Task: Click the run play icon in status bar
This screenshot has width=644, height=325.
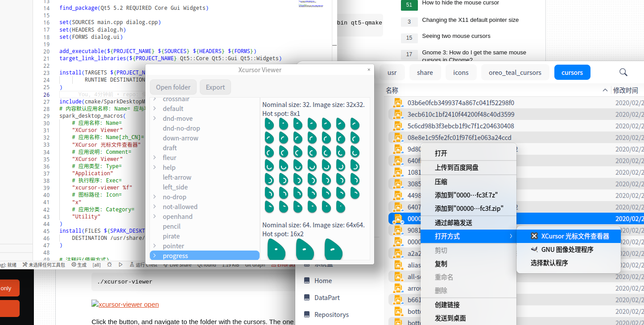Action: [x=120, y=265]
